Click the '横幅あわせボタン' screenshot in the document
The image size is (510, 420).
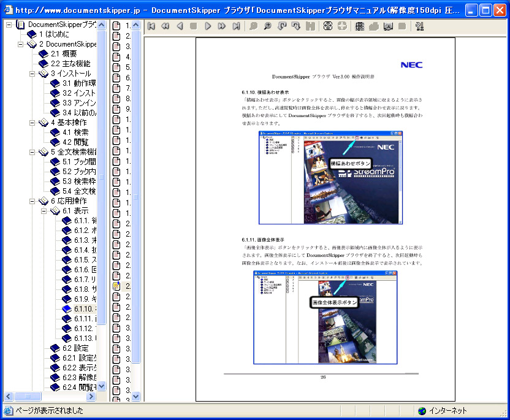(x=330, y=178)
